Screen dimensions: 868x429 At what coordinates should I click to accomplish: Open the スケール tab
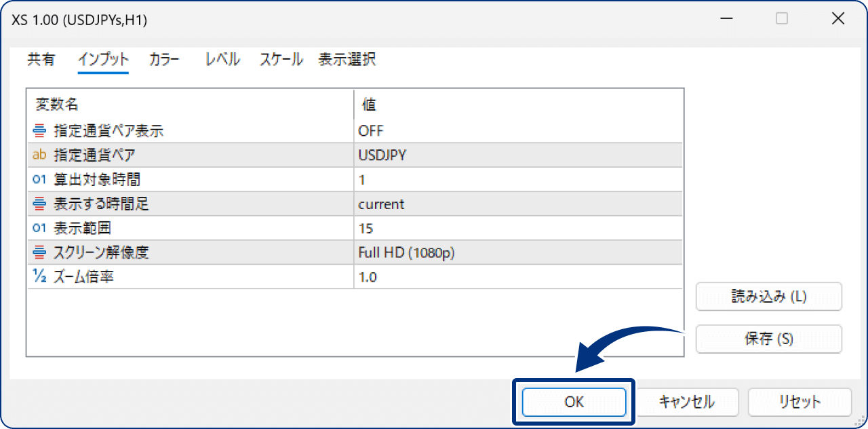click(280, 60)
